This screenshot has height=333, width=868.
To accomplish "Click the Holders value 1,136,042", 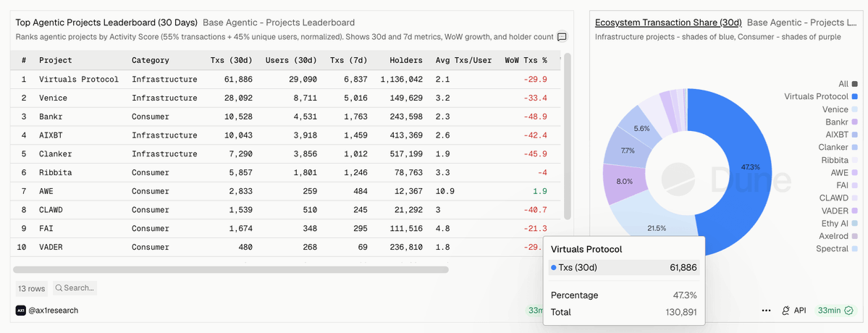I will click(x=401, y=79).
